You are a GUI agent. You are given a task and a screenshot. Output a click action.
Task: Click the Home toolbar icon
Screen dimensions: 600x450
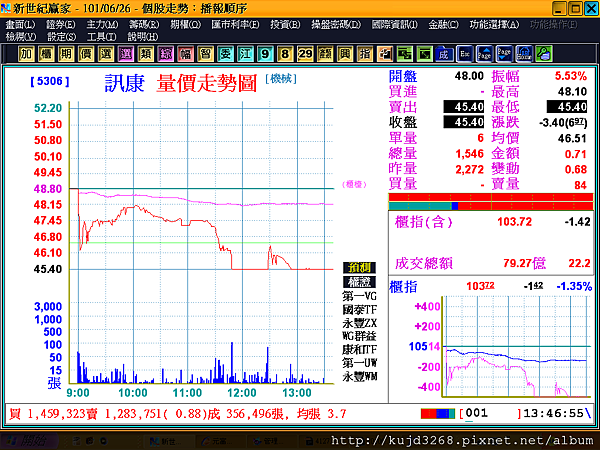524,54
